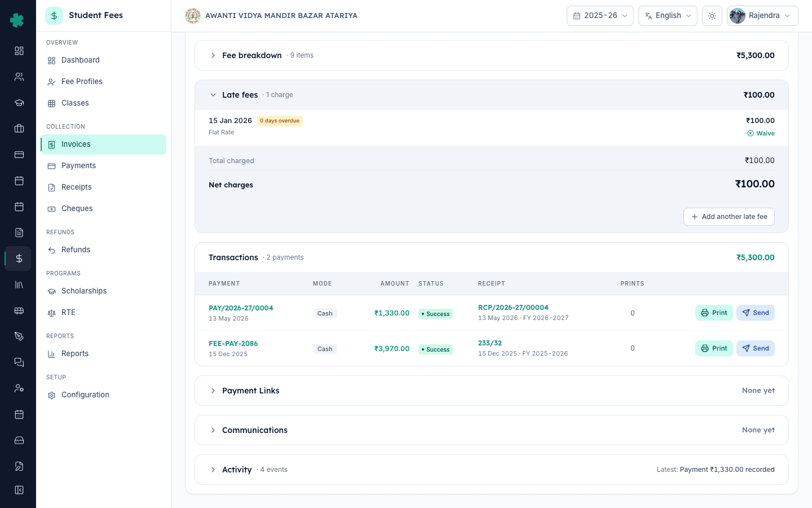Screen dimensions: 812x508
Task: Print receipt for PAY/2026-27/0004
Action: [714, 313]
